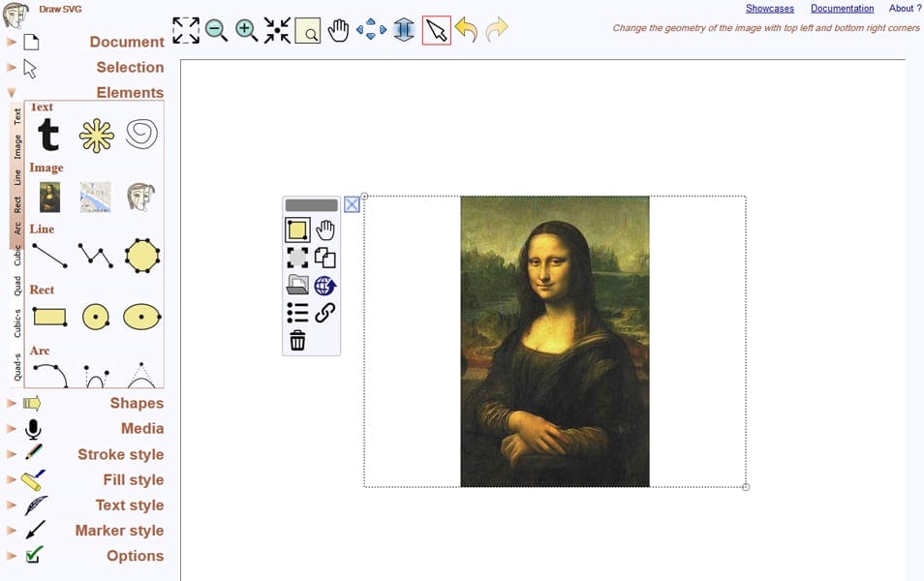Click the bullet list icon in floating menu
The height and width of the screenshot is (581, 924).
coord(297,313)
